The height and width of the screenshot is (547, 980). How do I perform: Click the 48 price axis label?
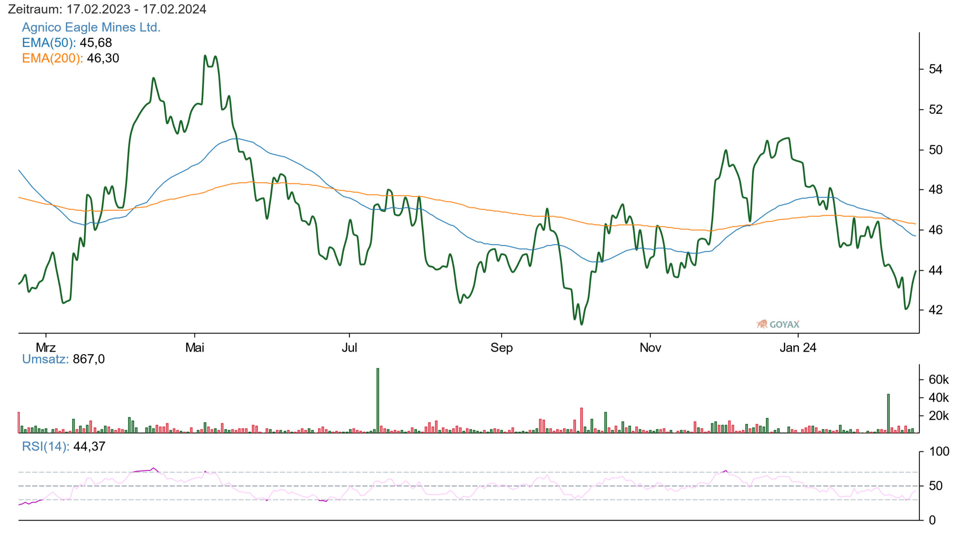click(936, 189)
